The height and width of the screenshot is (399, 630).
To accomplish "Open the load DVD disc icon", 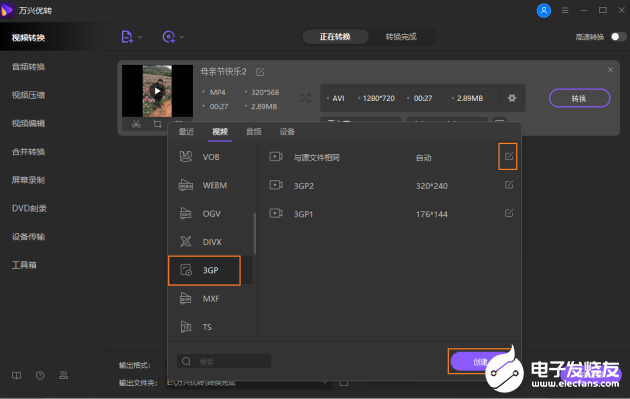I will pyautogui.click(x=169, y=37).
